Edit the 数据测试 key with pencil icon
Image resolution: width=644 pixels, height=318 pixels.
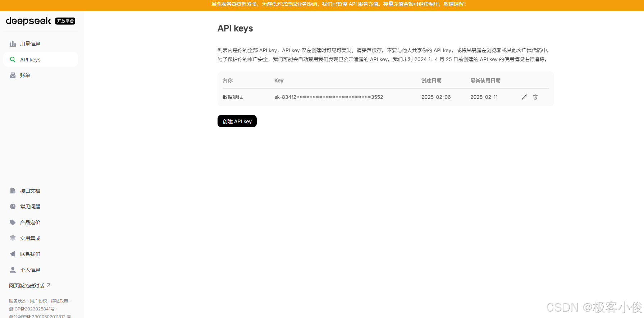pyautogui.click(x=525, y=97)
